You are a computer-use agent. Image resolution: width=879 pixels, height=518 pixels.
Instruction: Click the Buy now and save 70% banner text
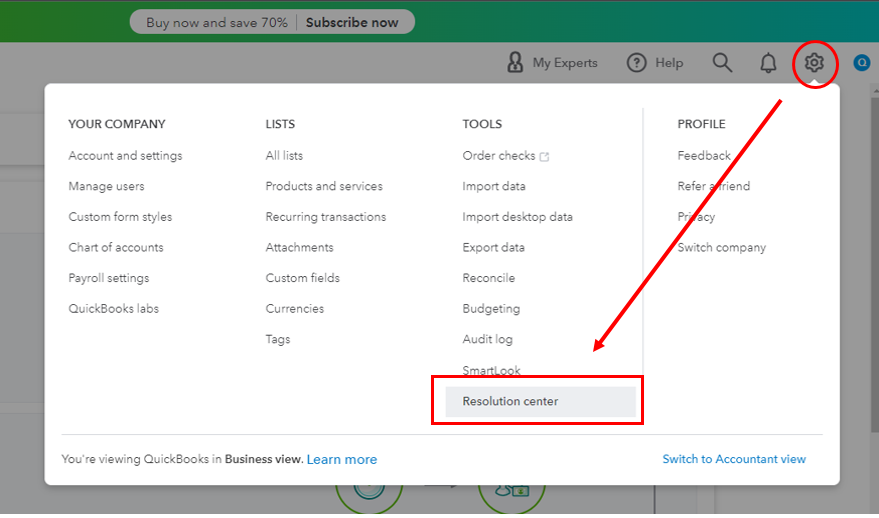(x=216, y=22)
